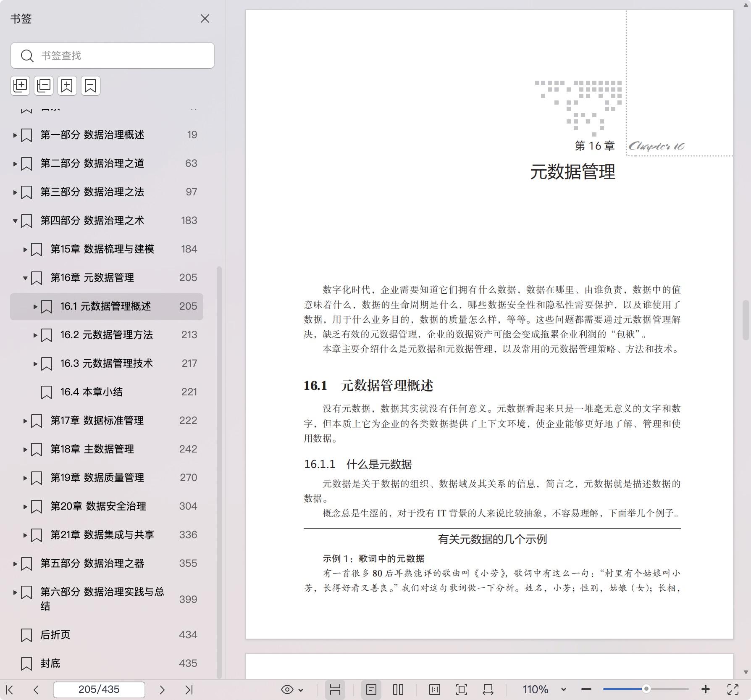This screenshot has width=751, height=700.
Task: Open bookmark 第19章 数据质量管理
Action: 97,478
